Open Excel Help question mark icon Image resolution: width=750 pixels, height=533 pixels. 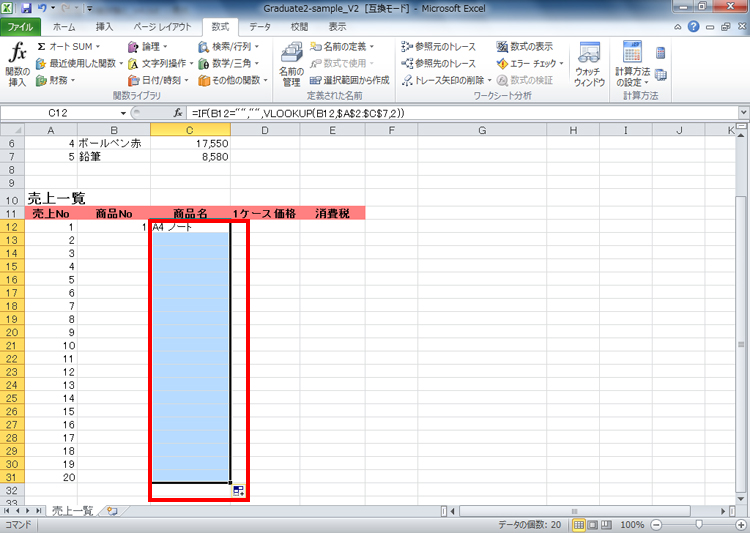(693, 27)
